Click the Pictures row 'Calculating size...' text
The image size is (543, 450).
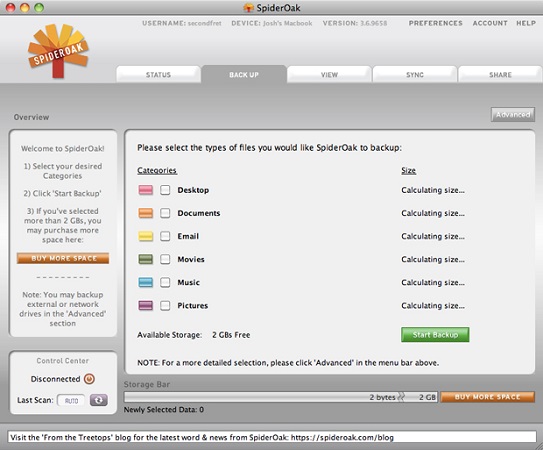coord(433,306)
